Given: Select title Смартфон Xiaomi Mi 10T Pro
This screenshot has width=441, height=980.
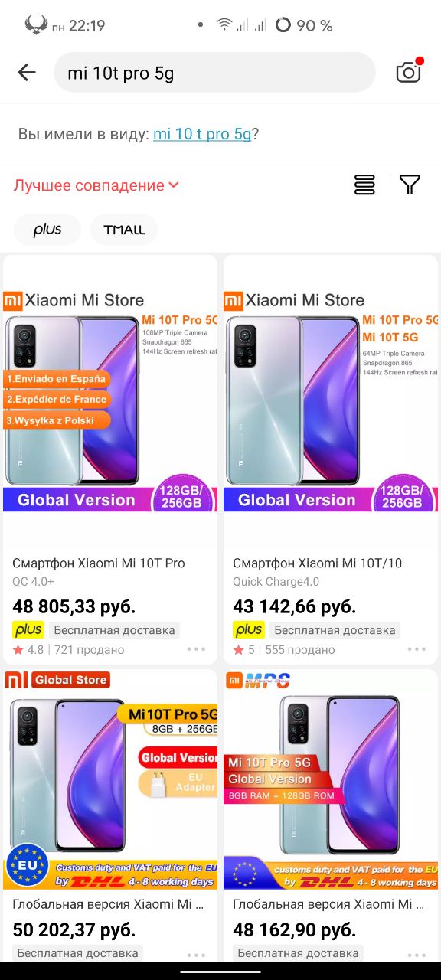Looking at the screenshot, I should [99, 563].
